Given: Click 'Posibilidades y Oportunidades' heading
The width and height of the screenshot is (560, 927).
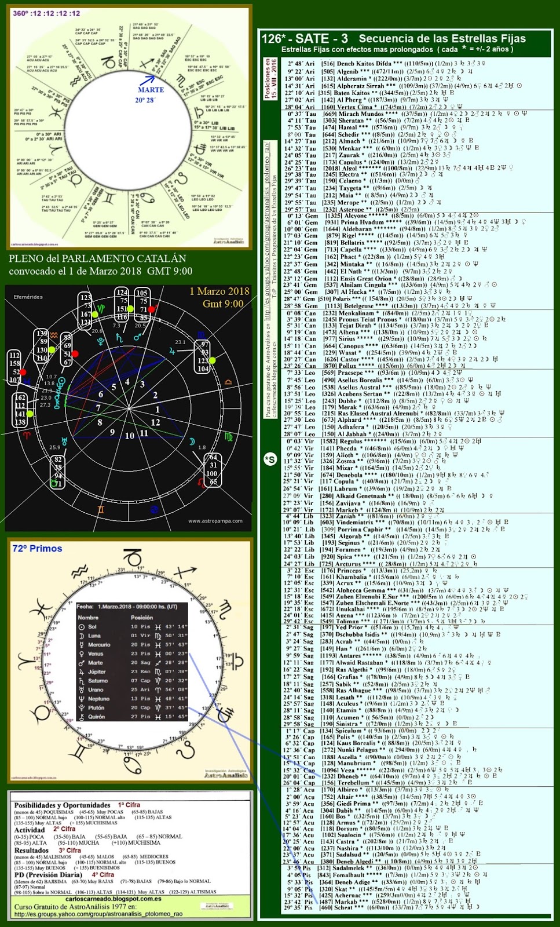Looking at the screenshot, I should point(62,805).
